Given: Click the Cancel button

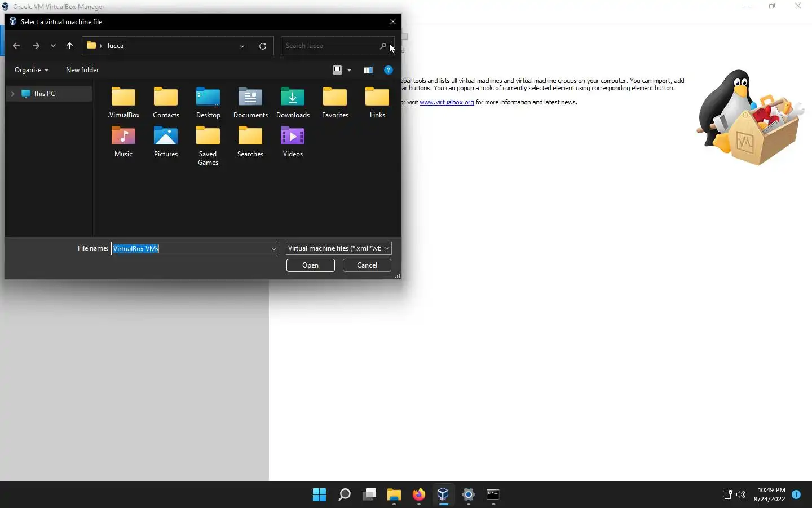Looking at the screenshot, I should coord(367,265).
